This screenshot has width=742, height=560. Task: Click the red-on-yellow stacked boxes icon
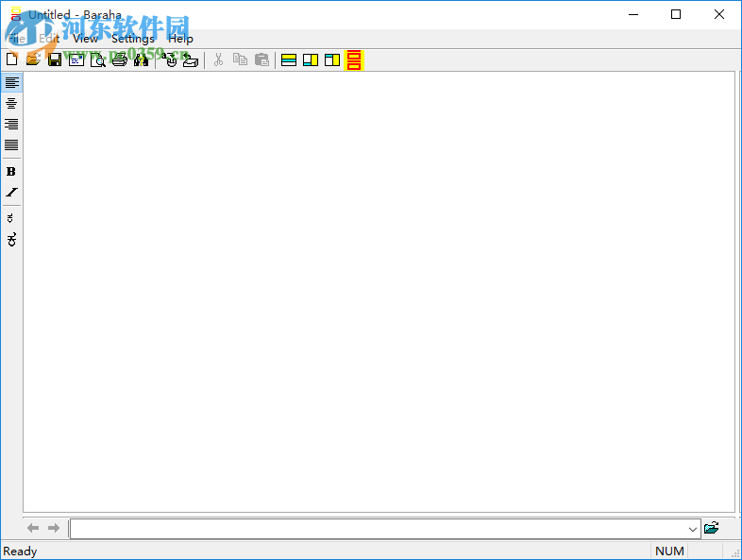354,59
